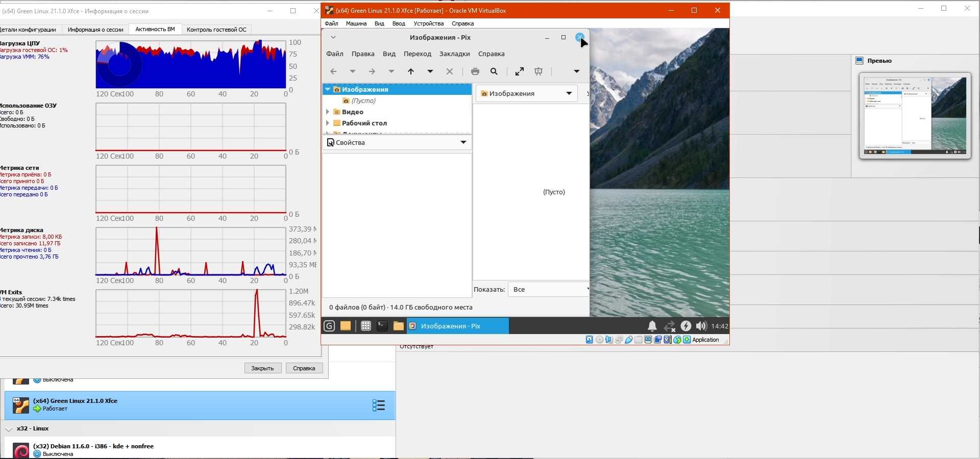The image size is (980, 459).
Task: Open the Закладки menu in Pix
Action: point(454,54)
